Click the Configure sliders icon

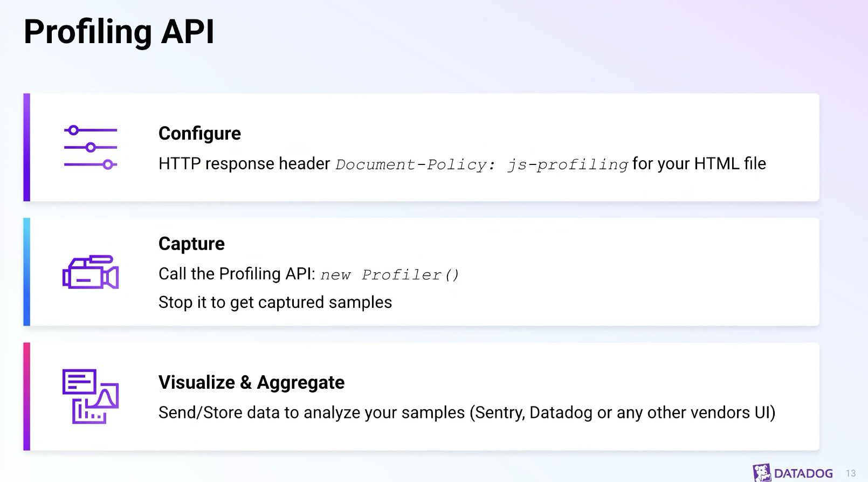click(x=91, y=147)
